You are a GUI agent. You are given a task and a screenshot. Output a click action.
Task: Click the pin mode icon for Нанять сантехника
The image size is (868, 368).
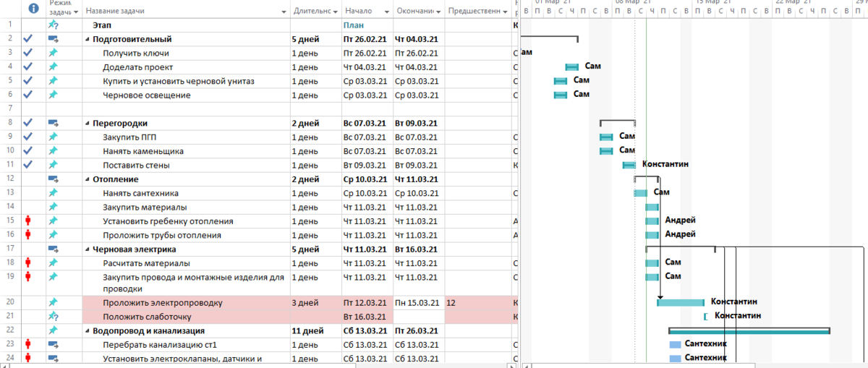coord(54,193)
